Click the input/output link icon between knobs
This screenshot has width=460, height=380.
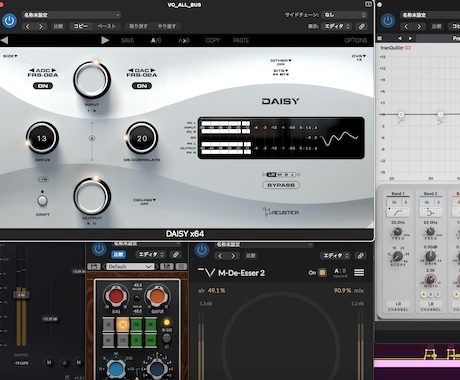[x=92, y=138]
